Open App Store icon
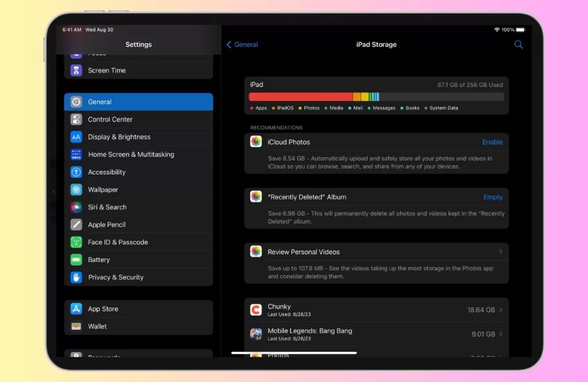Image resolution: width=588 pixels, height=382 pixels. click(x=76, y=309)
